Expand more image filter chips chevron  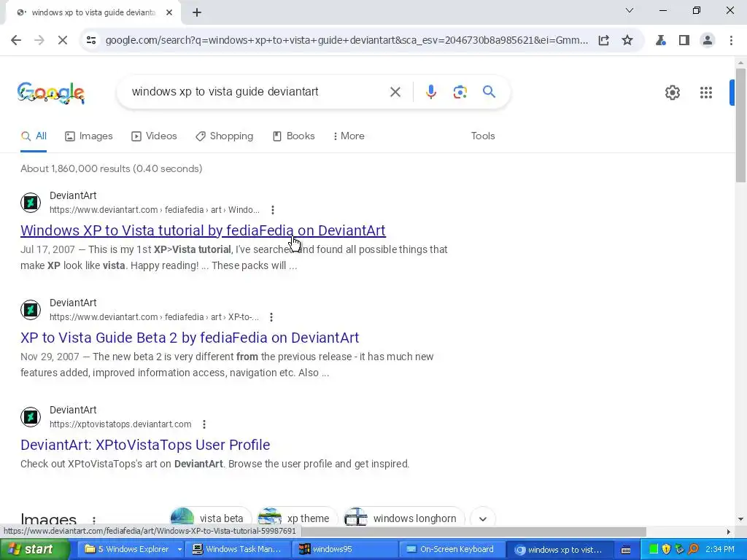[x=483, y=518]
